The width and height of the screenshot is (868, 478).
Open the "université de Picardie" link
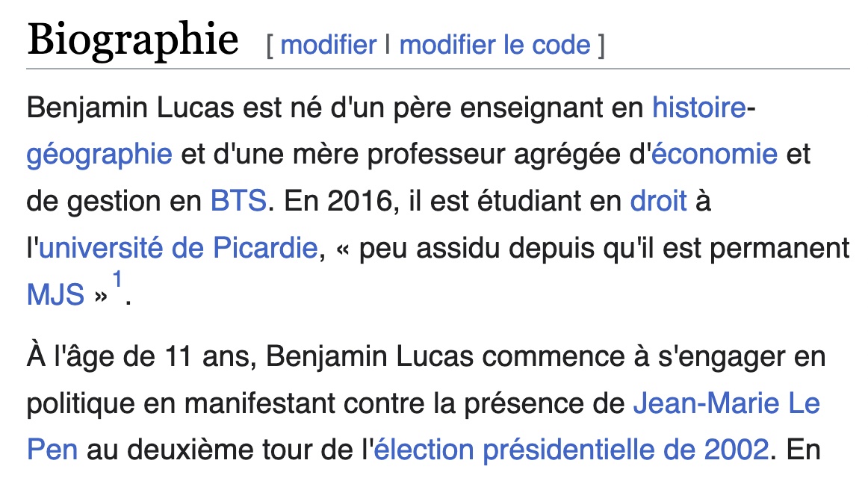click(178, 247)
